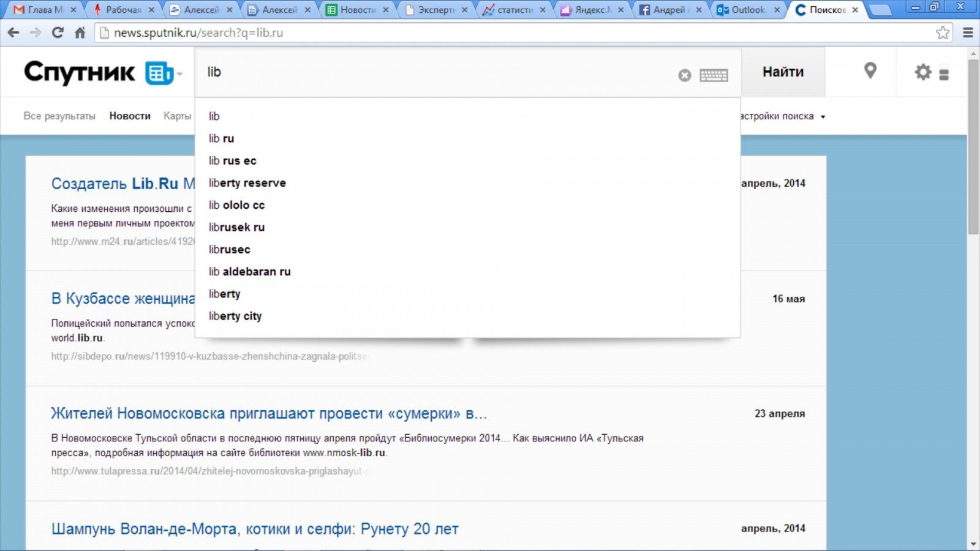Close the Gmail tab 'Глава М'
Image resolution: width=980 pixels, height=551 pixels.
point(73,10)
